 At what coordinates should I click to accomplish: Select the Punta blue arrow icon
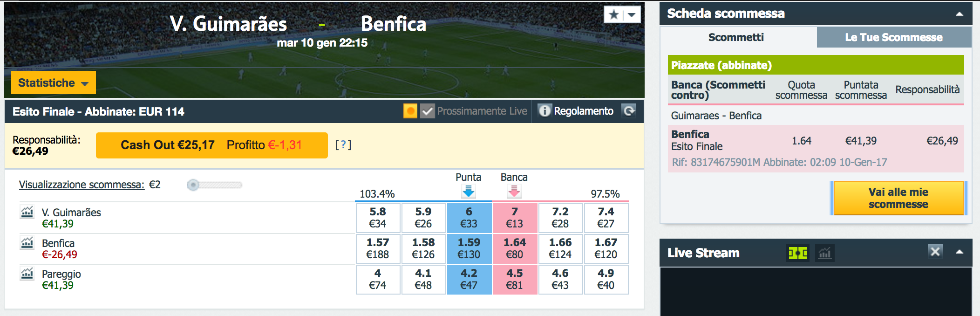[469, 191]
